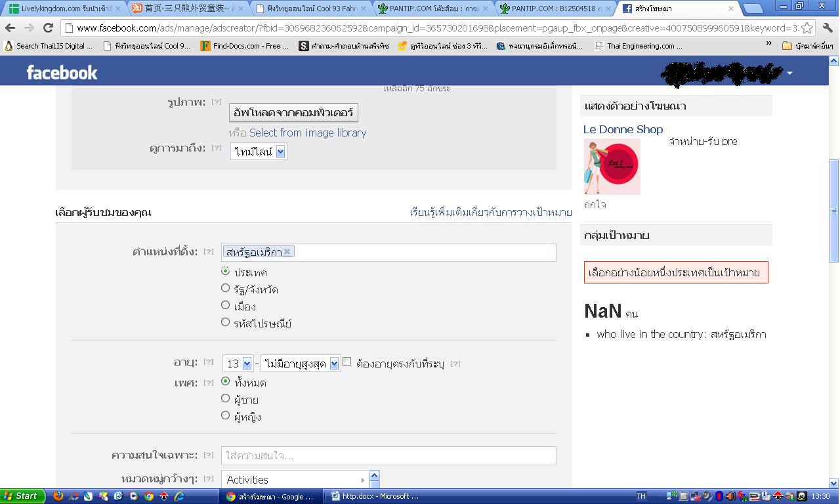Open the help icon next to รูปภาพ
The image size is (840, 504).
coord(216,102)
